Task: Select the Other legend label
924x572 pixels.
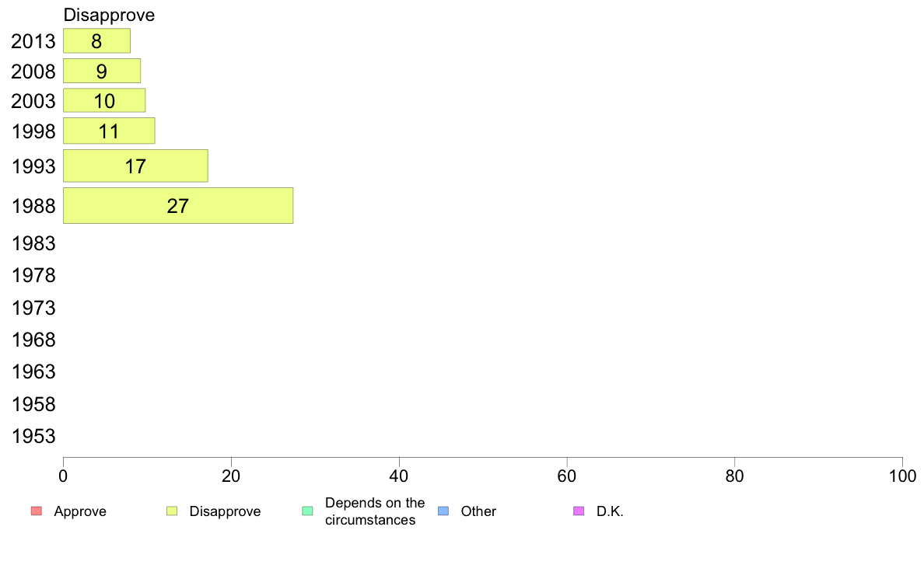Action: coord(478,511)
